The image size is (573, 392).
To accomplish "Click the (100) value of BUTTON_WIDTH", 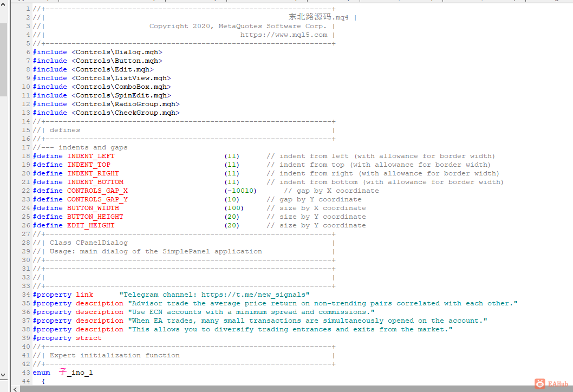I will click(234, 208).
